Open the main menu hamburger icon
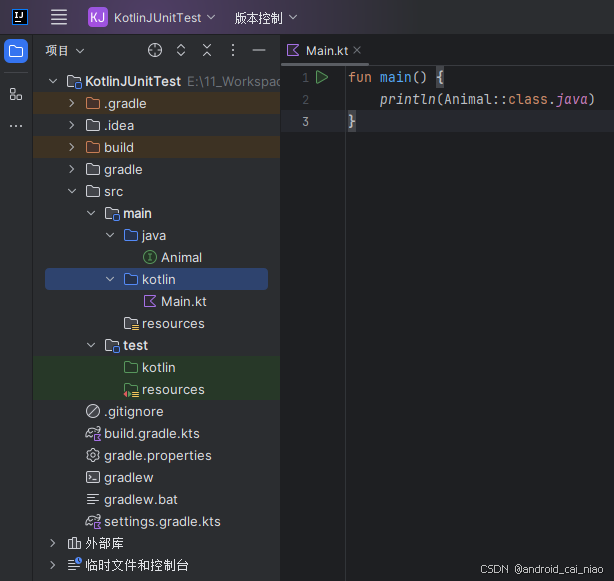614x581 pixels. 59,17
